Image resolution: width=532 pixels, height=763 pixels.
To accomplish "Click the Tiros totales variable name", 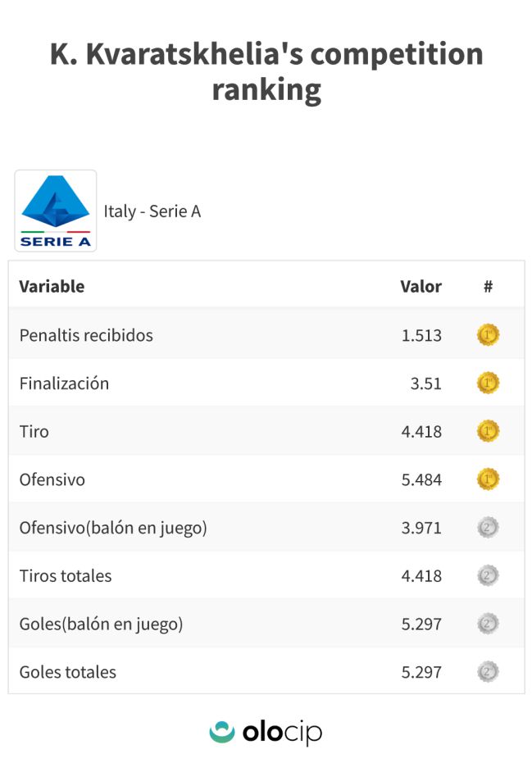I will tap(66, 575).
